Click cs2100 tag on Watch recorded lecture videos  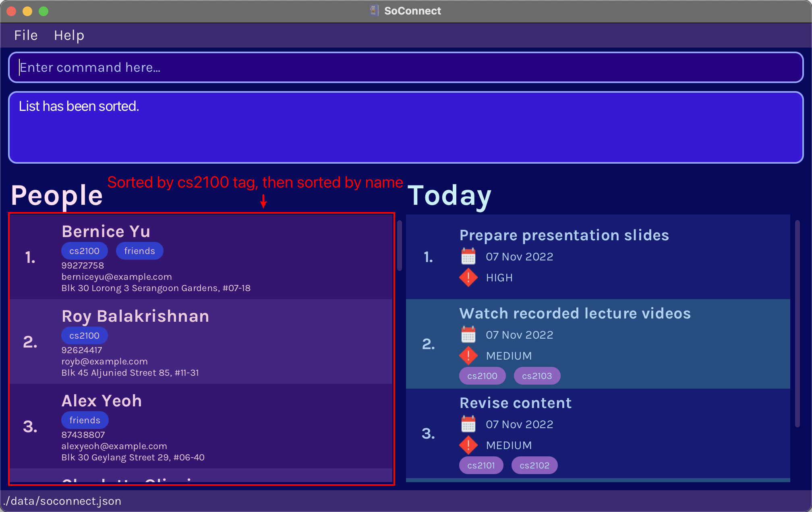point(482,376)
